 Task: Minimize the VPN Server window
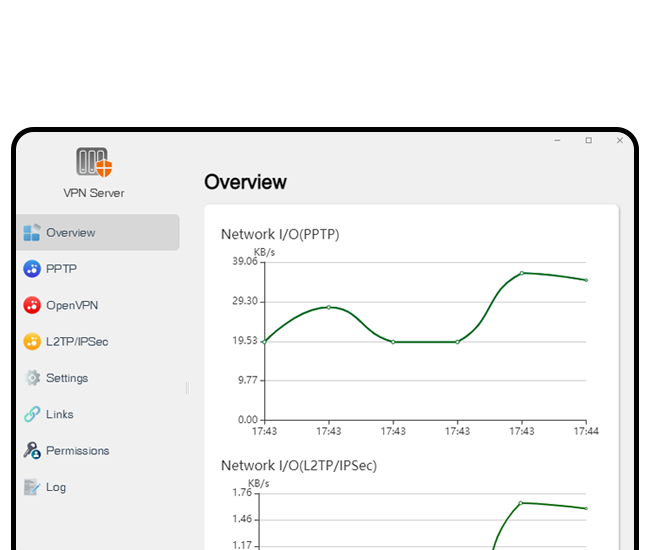pos(558,141)
